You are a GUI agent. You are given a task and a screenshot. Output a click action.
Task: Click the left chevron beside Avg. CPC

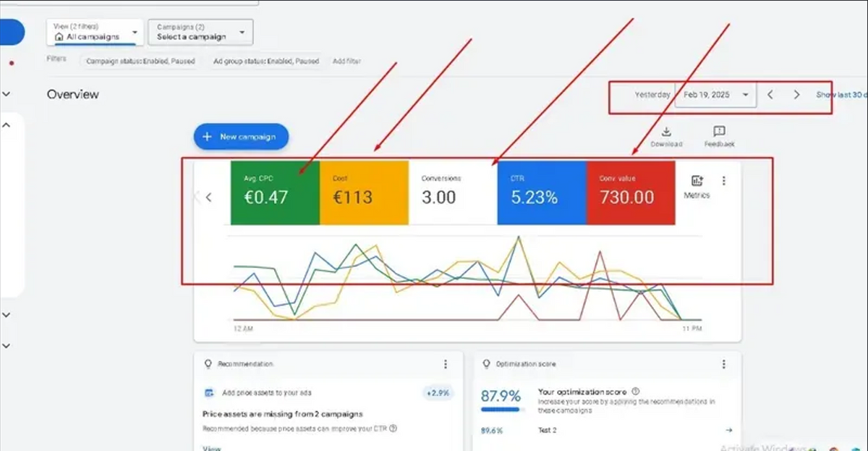pos(209,197)
